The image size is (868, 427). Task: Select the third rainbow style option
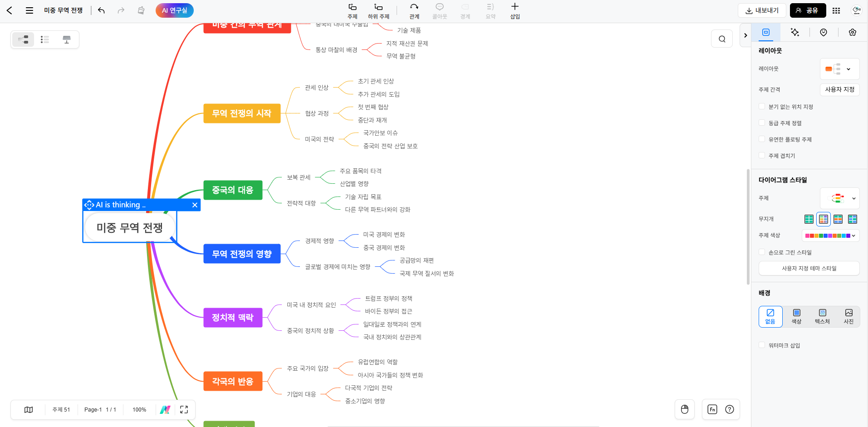coord(838,219)
